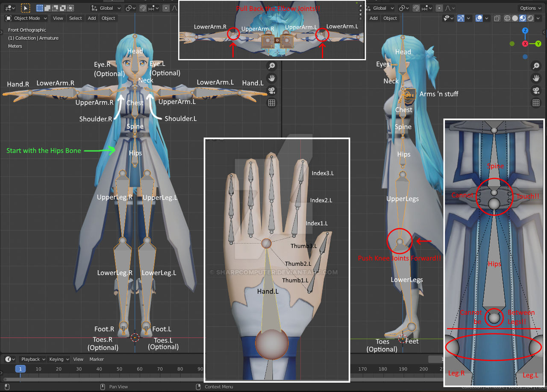Toggle snapping magnet in left viewport header
The height and width of the screenshot is (392, 547).
click(x=143, y=8)
